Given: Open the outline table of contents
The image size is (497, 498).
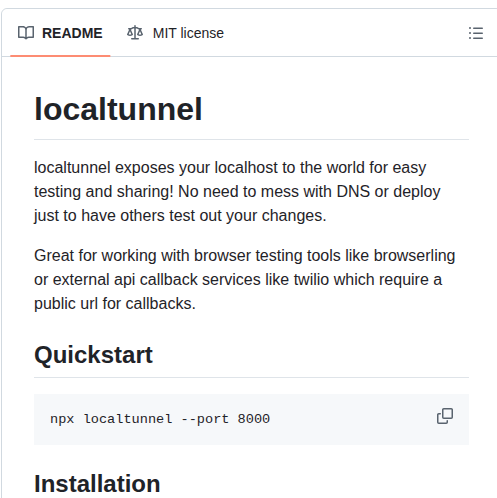Looking at the screenshot, I should pyautogui.click(x=476, y=33).
